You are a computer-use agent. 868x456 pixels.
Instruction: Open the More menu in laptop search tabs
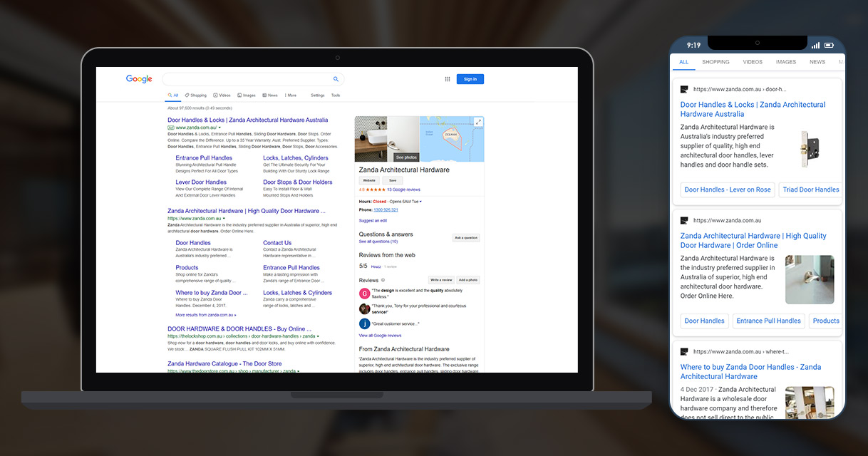(x=291, y=95)
